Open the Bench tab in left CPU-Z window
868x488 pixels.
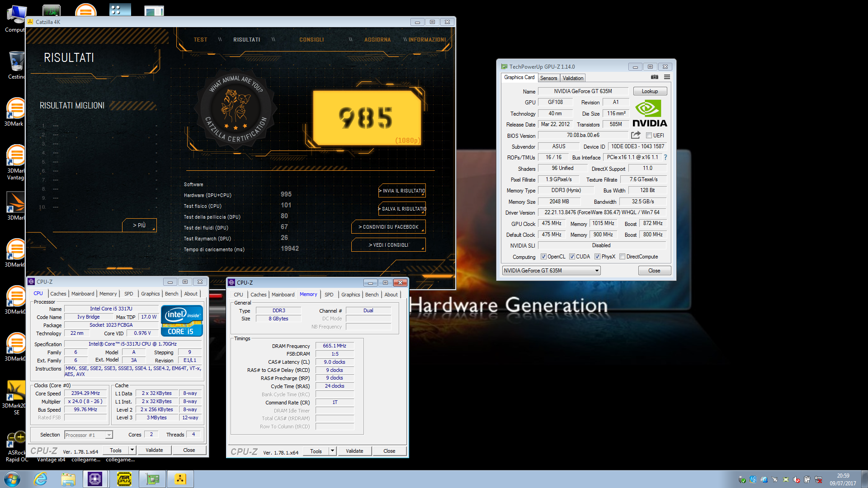click(x=171, y=294)
